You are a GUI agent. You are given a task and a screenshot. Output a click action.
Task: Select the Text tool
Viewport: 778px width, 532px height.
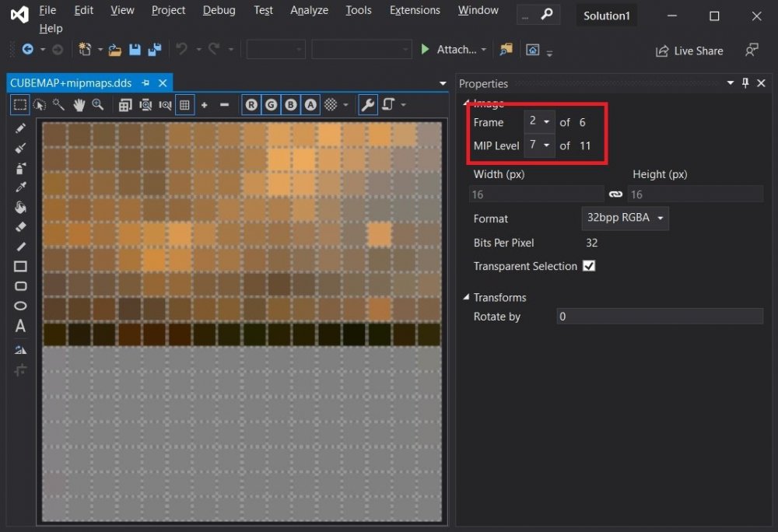click(21, 326)
